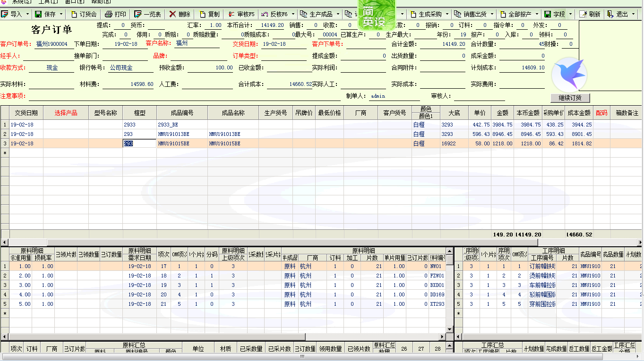644x361 pixels.
Task: Click the 原料编号 cell DD169
Action: (x=437, y=294)
